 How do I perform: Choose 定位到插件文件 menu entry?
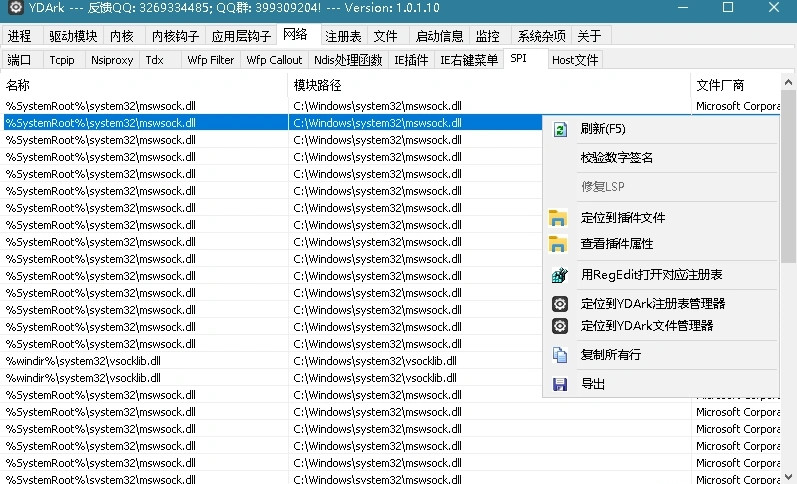[661, 218]
